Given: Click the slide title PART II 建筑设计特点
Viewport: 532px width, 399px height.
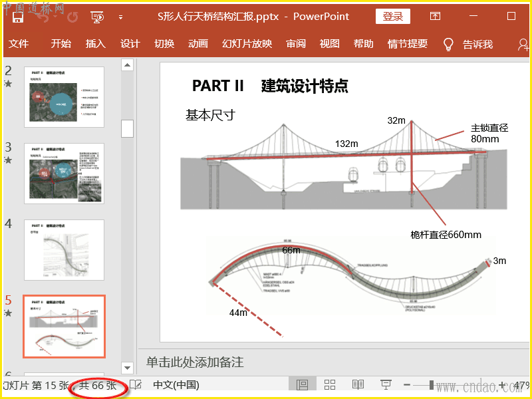Looking at the screenshot, I should click(270, 86).
